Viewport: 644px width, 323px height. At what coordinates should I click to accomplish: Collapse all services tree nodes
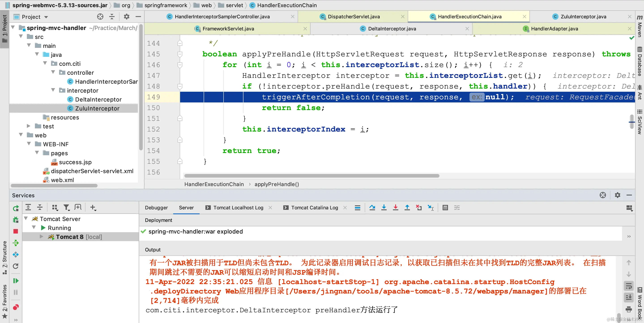pyautogui.click(x=40, y=207)
